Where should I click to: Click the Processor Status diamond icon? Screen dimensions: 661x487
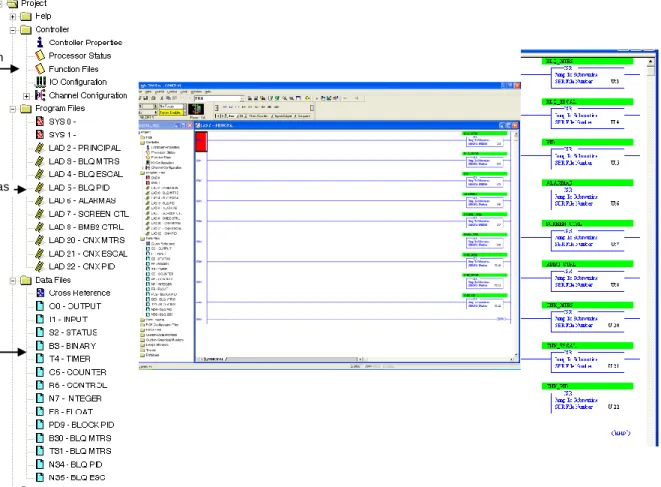coord(40,55)
